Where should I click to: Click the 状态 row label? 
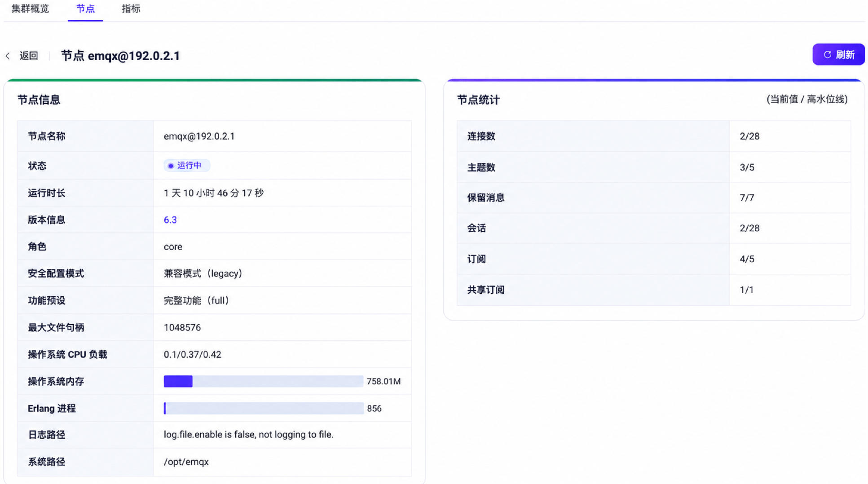click(37, 166)
